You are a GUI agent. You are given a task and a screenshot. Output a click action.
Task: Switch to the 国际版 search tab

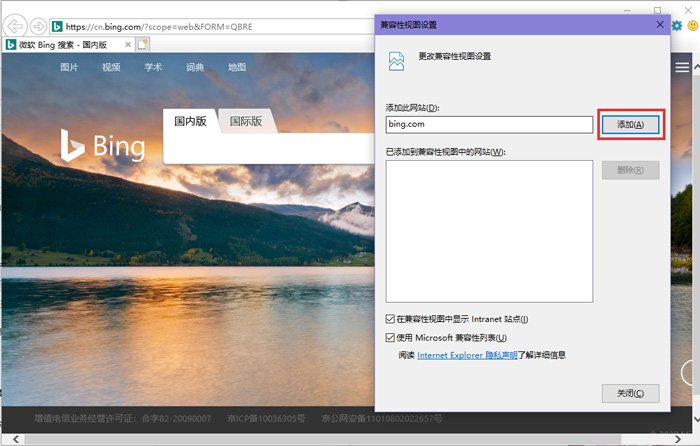pos(246,122)
